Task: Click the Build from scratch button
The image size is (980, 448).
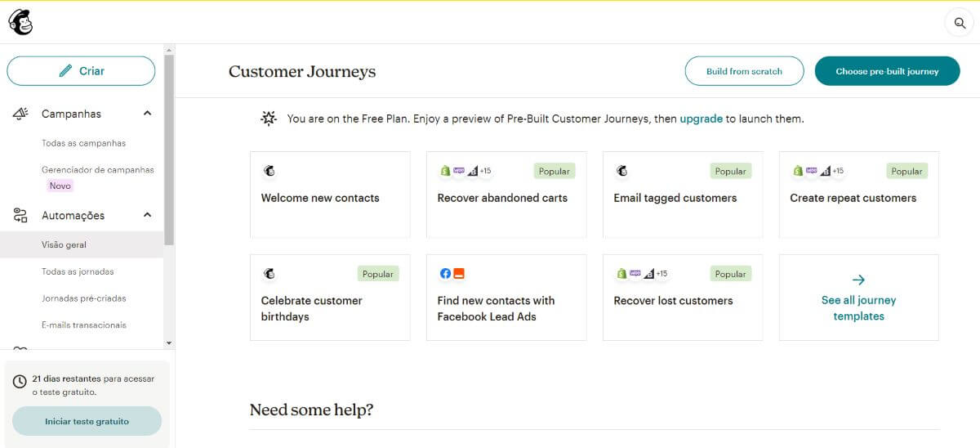Action: point(744,71)
